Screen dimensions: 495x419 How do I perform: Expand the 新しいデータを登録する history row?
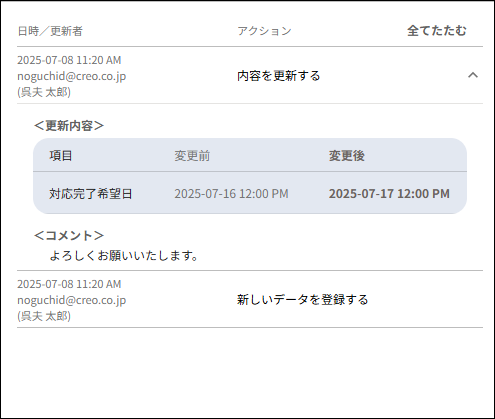pyautogui.click(x=250, y=299)
